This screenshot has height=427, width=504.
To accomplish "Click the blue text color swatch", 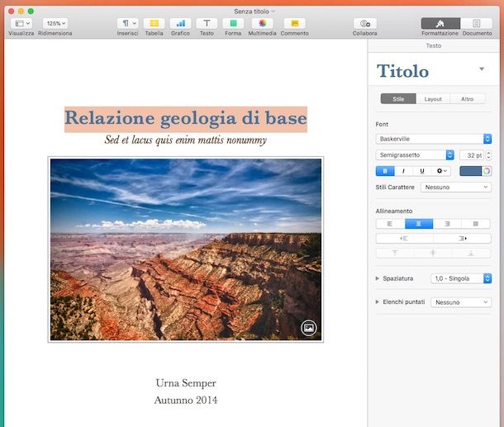I will pos(471,171).
